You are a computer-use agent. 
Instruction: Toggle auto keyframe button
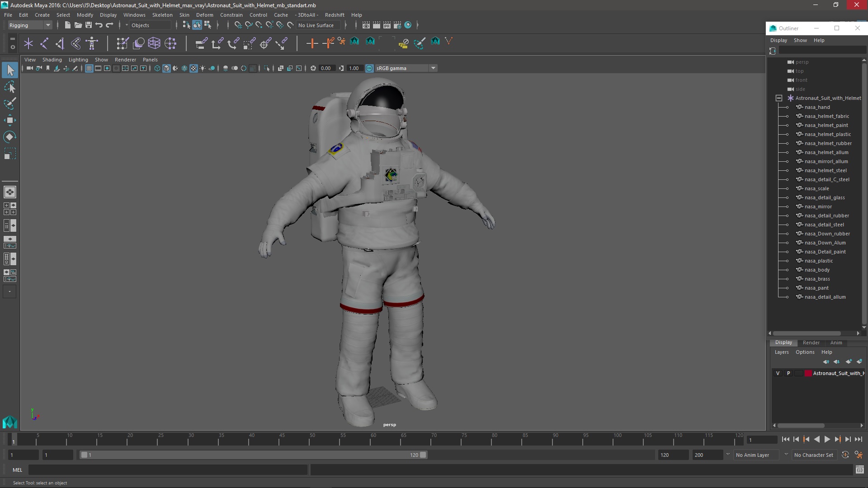[845, 455]
